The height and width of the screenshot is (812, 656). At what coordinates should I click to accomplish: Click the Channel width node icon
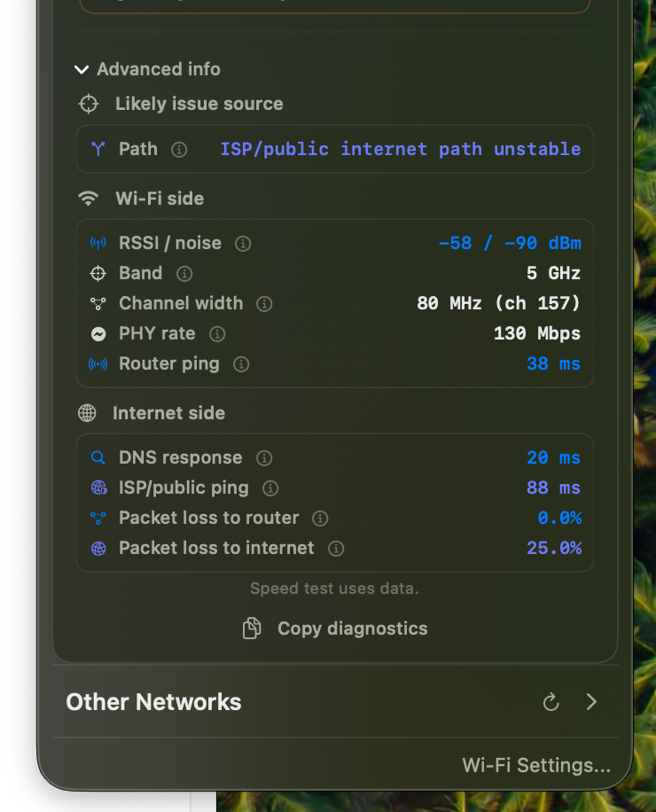coord(98,303)
